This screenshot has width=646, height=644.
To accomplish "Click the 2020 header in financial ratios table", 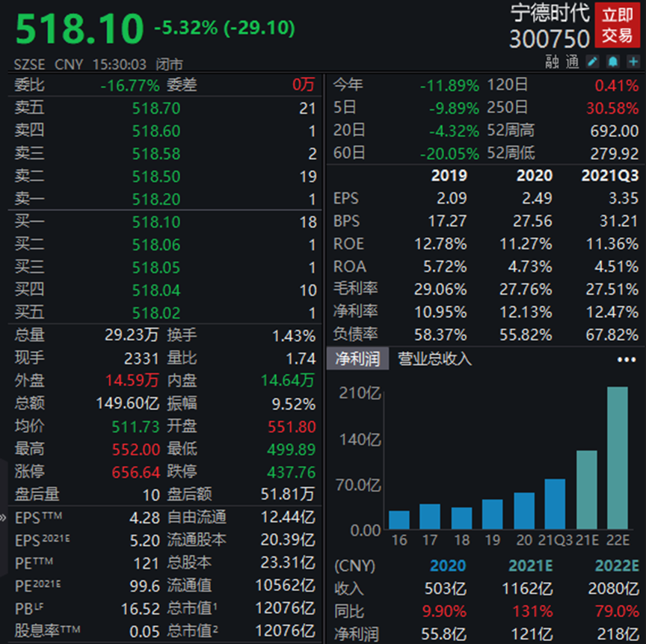I will 535,176.
